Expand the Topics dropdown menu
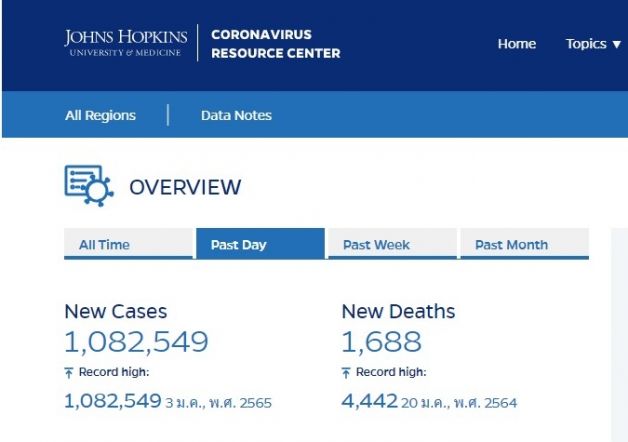Screen dimensions: 628x442 pos(593,44)
